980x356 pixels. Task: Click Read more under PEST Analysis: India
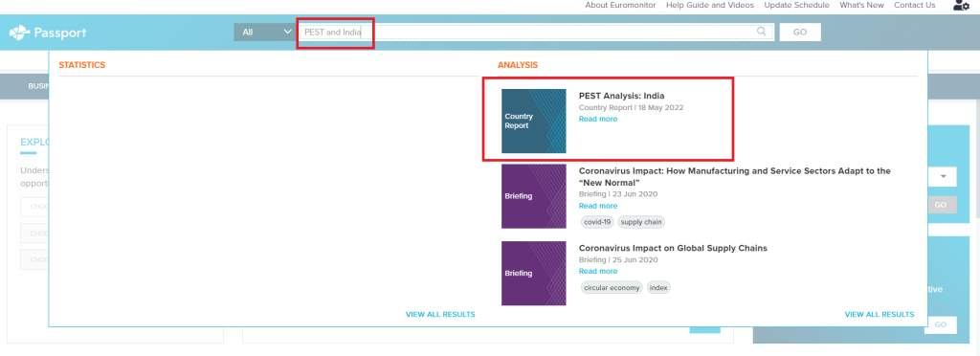pos(598,119)
